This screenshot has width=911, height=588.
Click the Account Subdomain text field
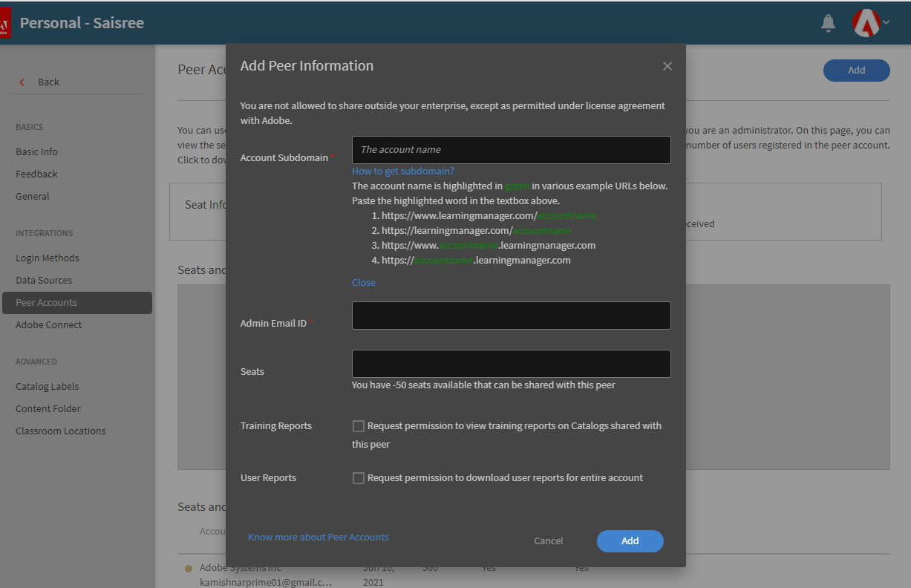pyautogui.click(x=511, y=150)
